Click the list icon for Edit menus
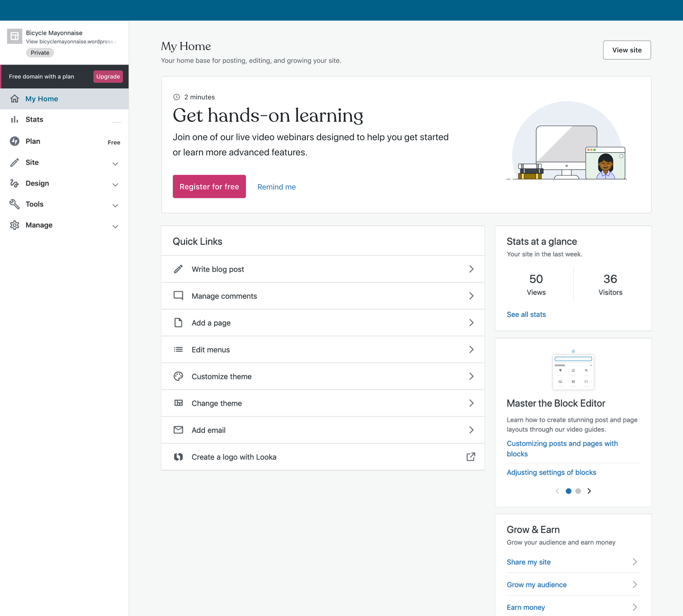Image resolution: width=683 pixels, height=616 pixels. point(178,349)
